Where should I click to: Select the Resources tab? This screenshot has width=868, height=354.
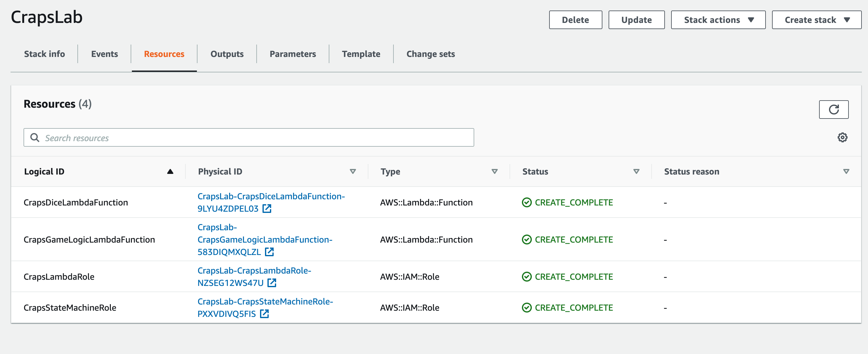click(x=164, y=54)
